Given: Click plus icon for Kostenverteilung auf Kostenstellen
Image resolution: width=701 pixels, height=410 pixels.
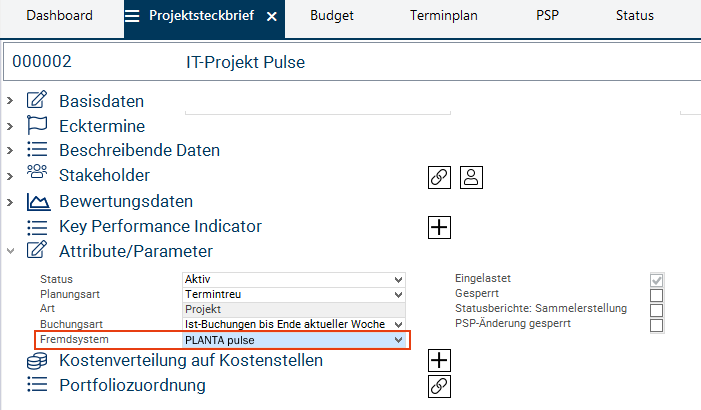Looking at the screenshot, I should 438,361.
